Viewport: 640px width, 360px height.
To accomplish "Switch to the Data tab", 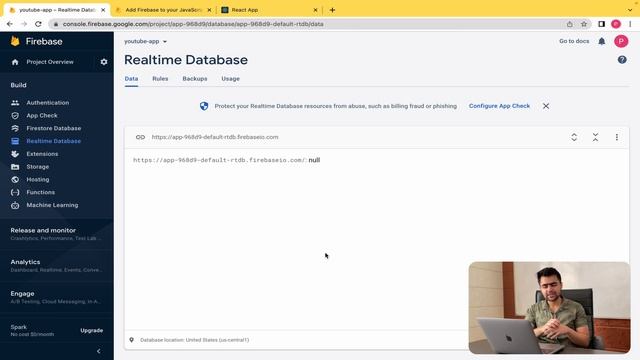I will (x=131, y=79).
